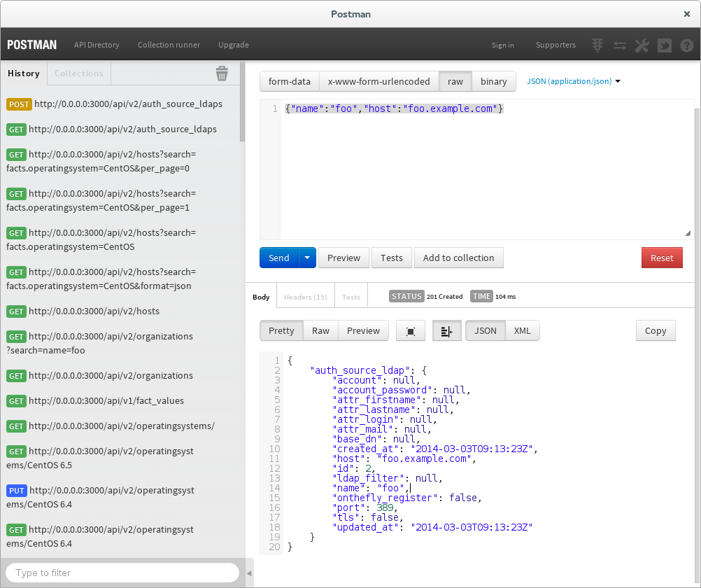Image resolution: width=701 pixels, height=588 pixels.
Task: Open PUT operatingsystems/CentOS 6.4 entry
Action: coord(100,497)
